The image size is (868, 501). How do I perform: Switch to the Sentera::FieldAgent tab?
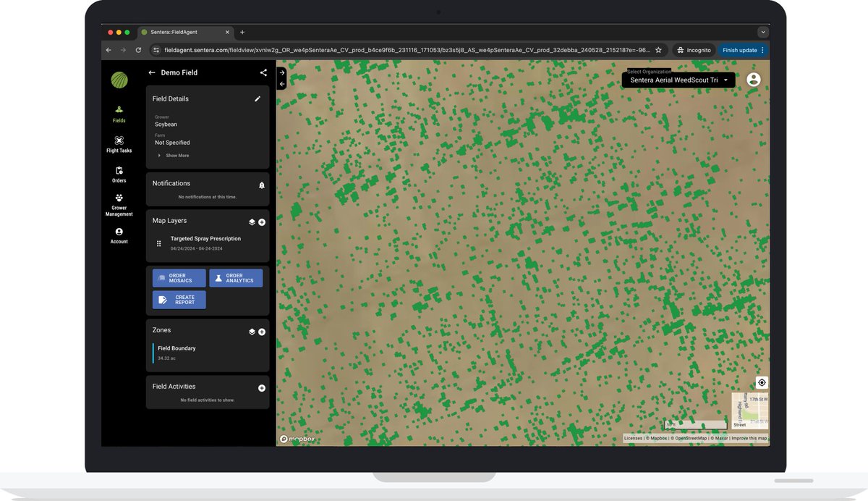tap(185, 32)
